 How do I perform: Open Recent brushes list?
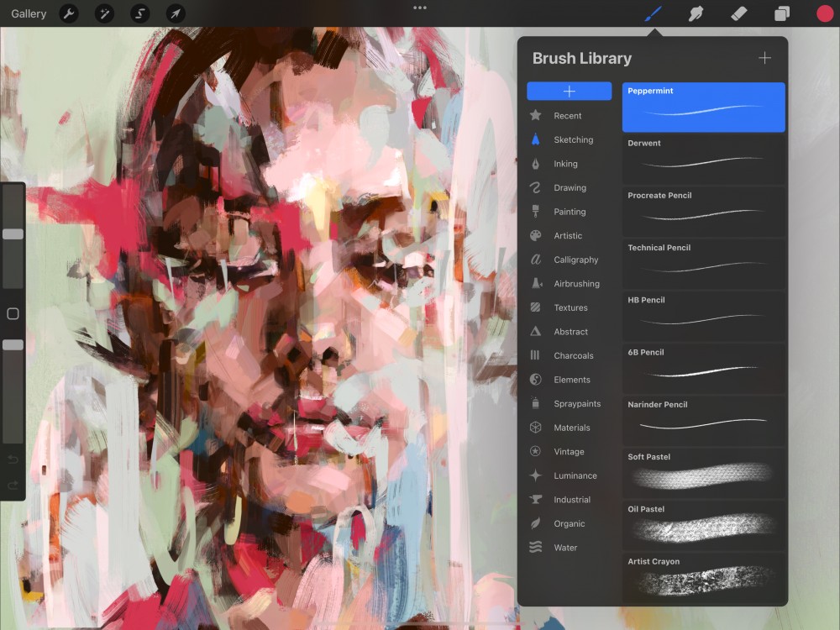(567, 116)
